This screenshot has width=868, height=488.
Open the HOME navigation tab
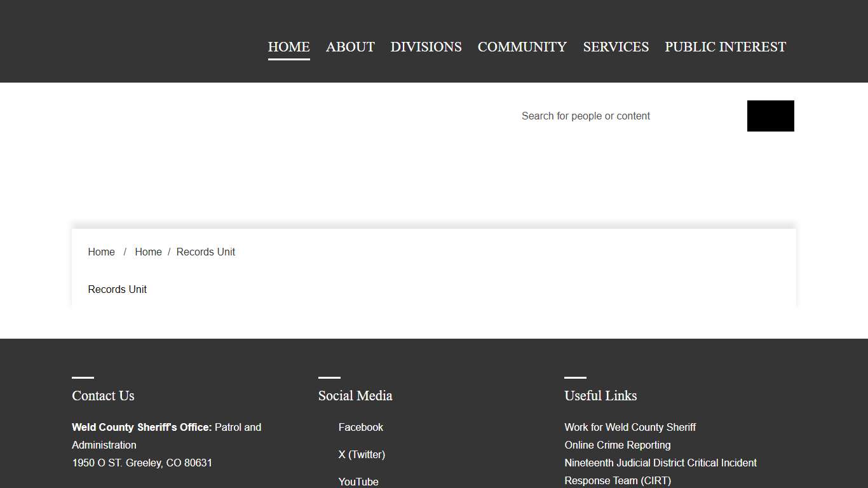288,47
